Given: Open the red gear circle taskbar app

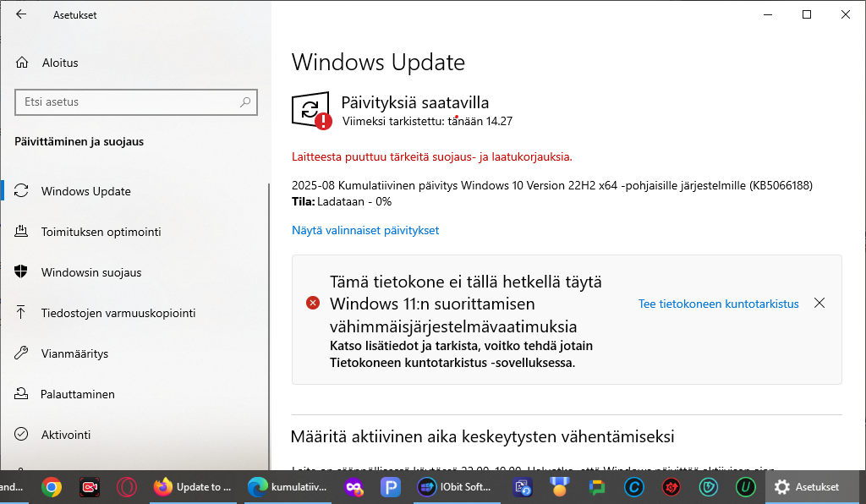Looking at the screenshot, I should 671,487.
